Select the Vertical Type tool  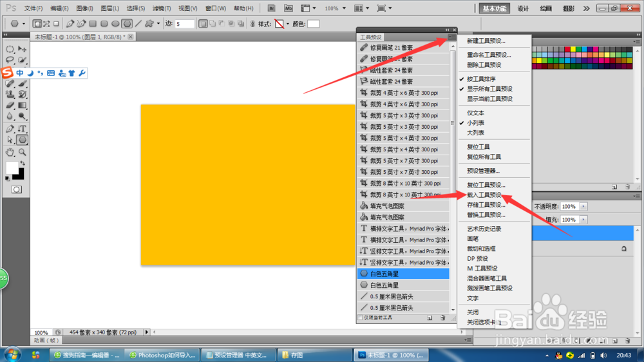pyautogui.click(x=22, y=129)
